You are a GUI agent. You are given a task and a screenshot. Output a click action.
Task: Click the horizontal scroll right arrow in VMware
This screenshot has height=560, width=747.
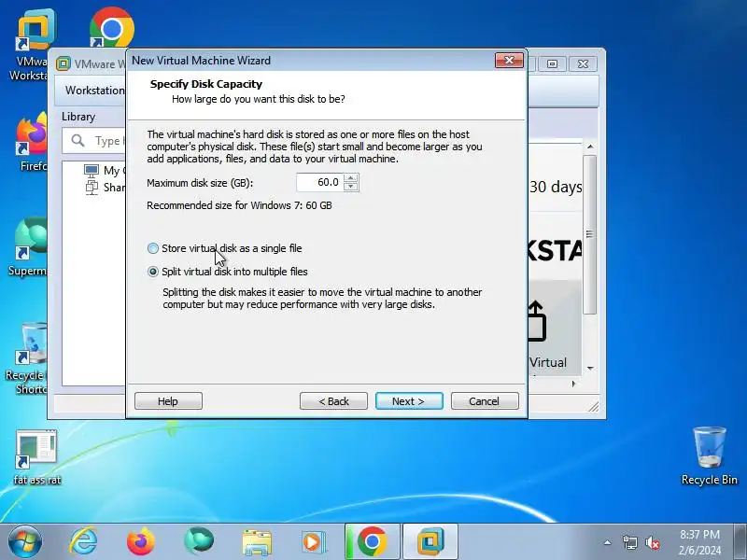(573, 384)
